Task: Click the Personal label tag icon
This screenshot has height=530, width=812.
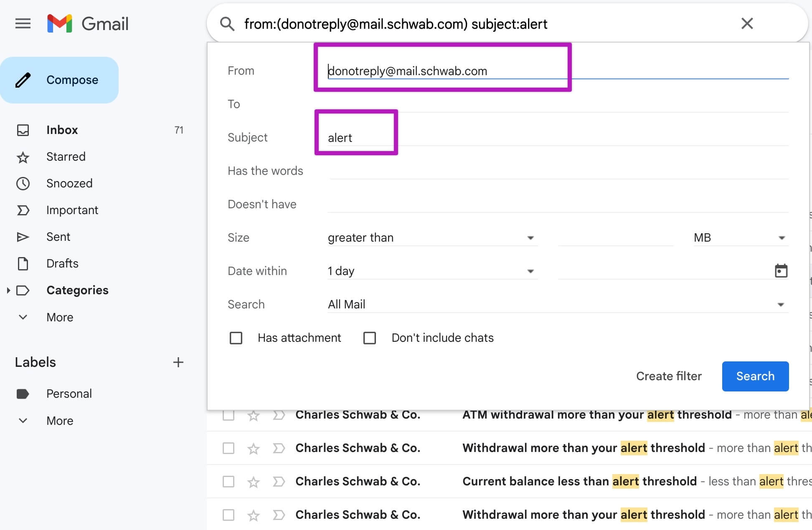Action: point(23,394)
